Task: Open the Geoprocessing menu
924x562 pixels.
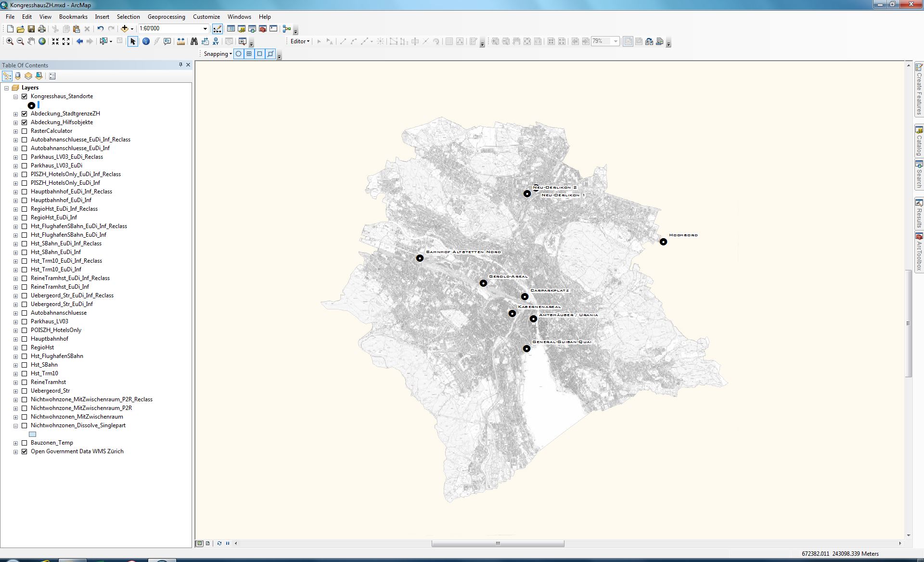Action: 166,16
